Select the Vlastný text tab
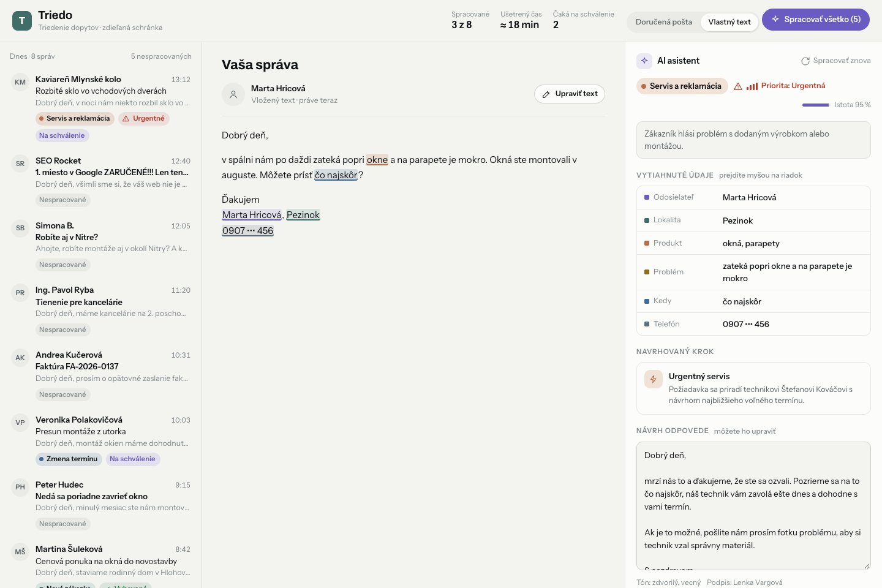882x588 pixels. click(x=729, y=22)
